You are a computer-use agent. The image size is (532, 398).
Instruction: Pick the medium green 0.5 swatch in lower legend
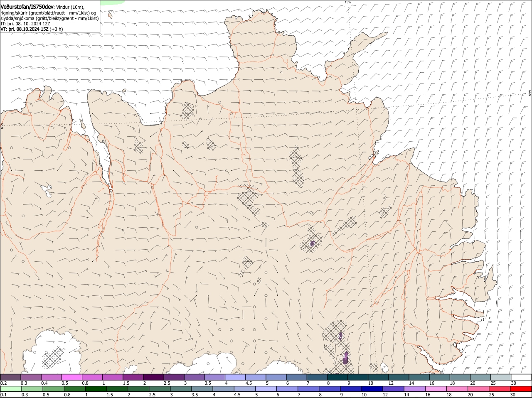[54, 389]
